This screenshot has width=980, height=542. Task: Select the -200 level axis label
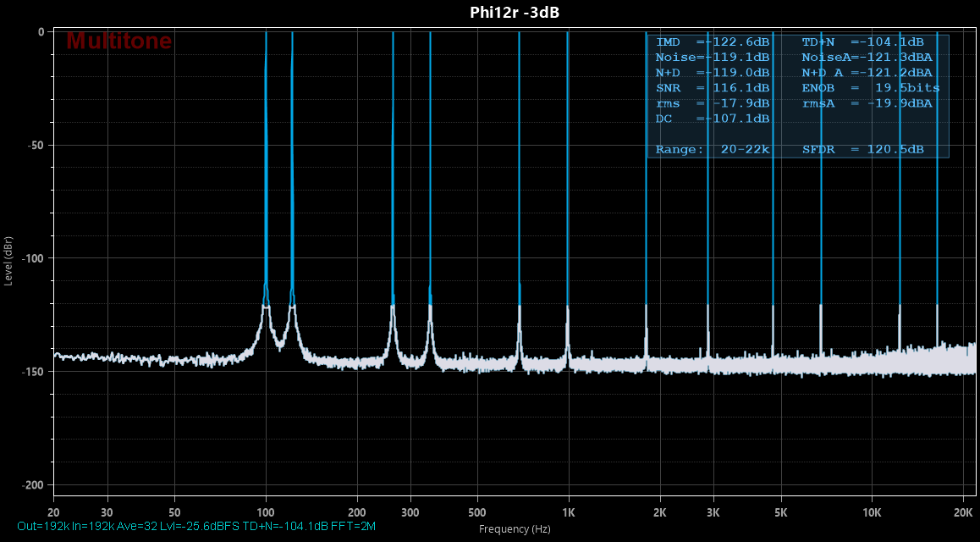pos(33,485)
